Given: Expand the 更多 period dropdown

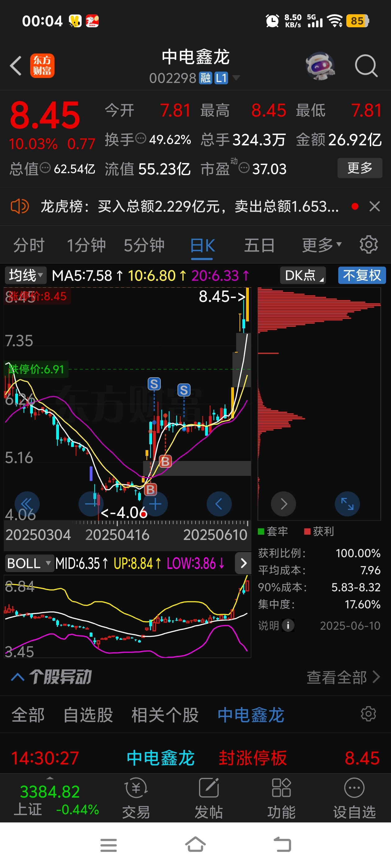Looking at the screenshot, I should pos(322,245).
